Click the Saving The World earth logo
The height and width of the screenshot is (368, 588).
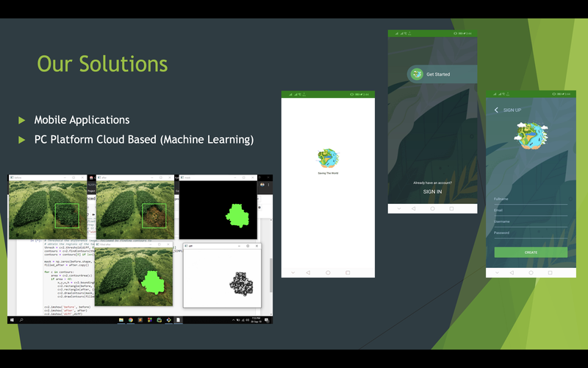328,158
